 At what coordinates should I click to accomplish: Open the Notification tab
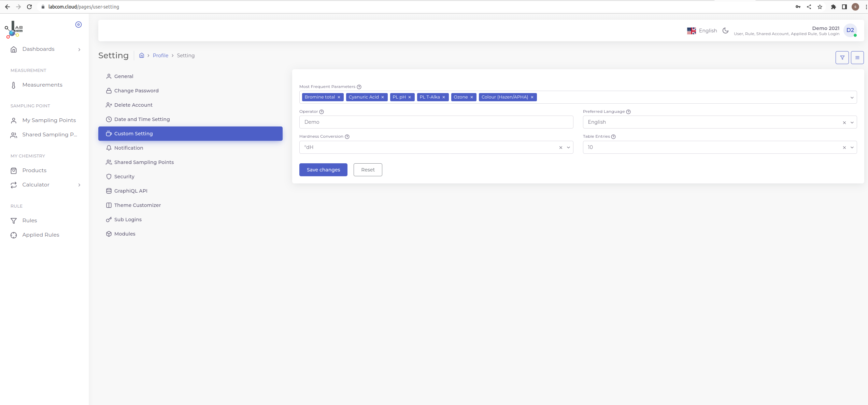(190, 148)
